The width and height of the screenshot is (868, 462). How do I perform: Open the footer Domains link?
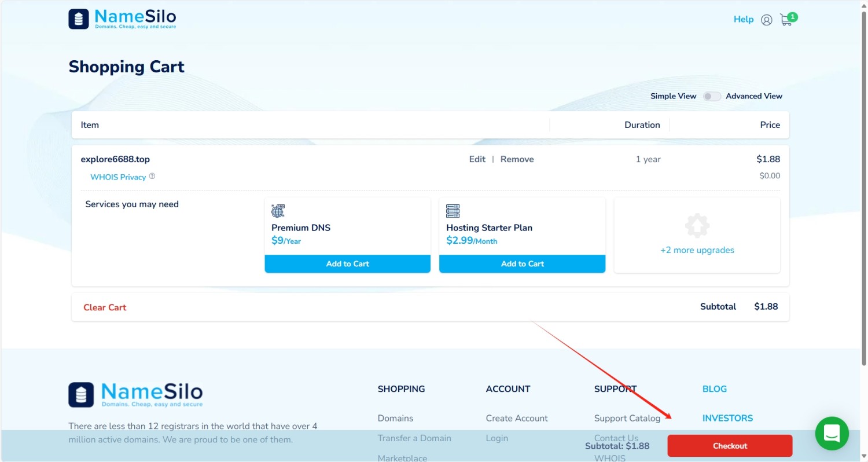click(395, 418)
